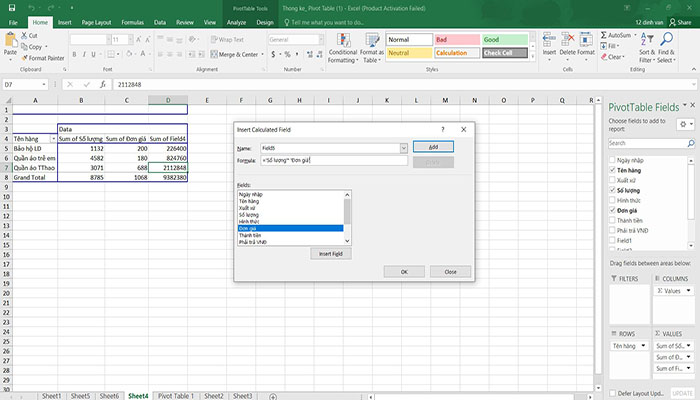Open Conditional Formatting menu
This screenshot has width=700, height=400.
343,48
